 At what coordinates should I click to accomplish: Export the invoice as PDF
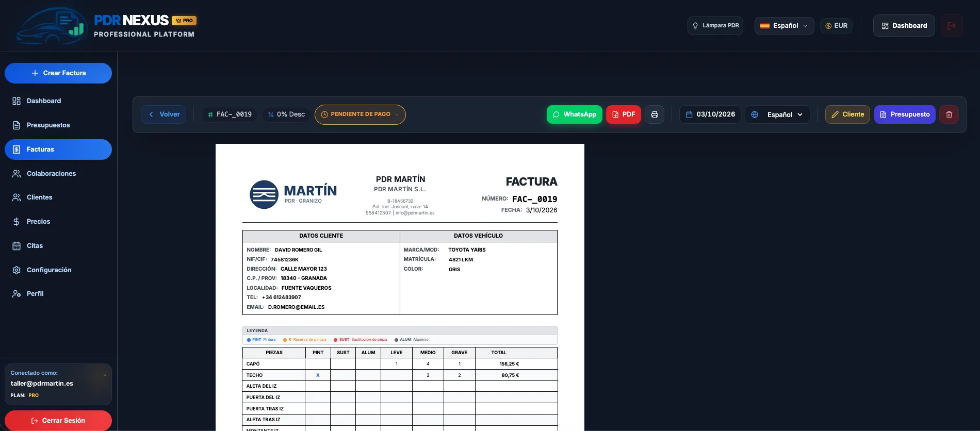pyautogui.click(x=624, y=114)
